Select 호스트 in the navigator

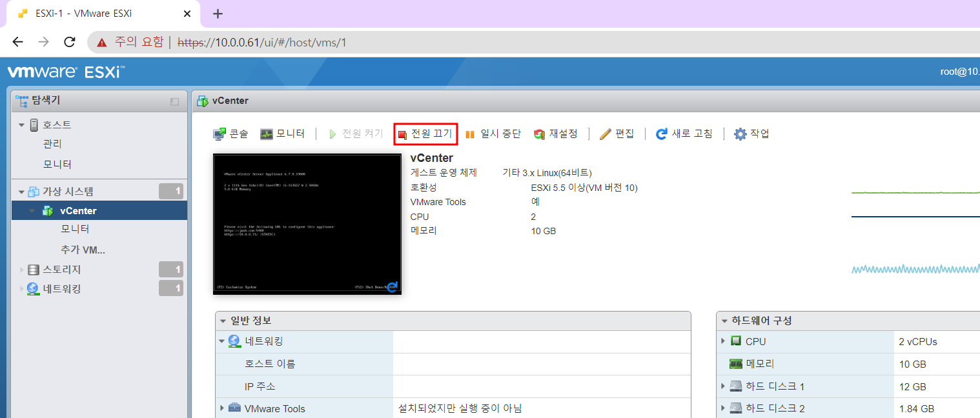point(57,125)
